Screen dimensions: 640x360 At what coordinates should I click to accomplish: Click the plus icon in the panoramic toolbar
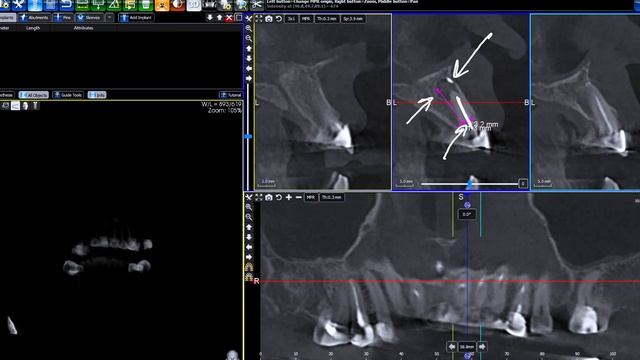[289, 197]
